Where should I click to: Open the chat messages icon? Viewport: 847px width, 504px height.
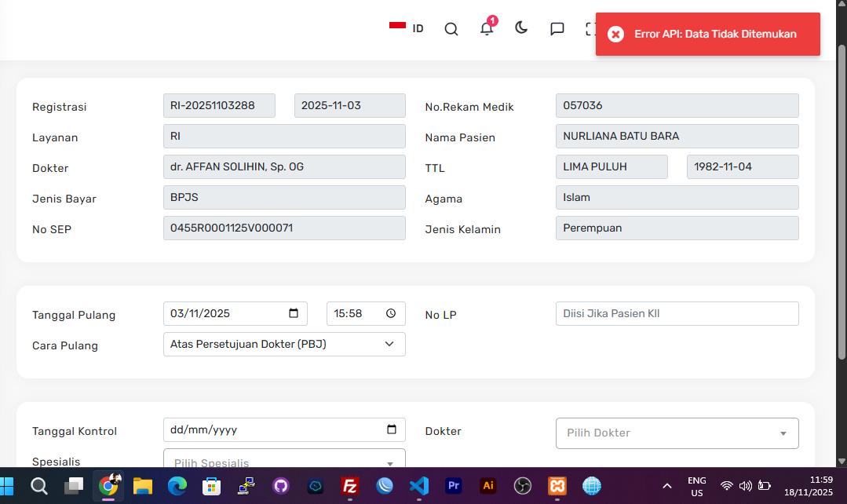(x=557, y=28)
